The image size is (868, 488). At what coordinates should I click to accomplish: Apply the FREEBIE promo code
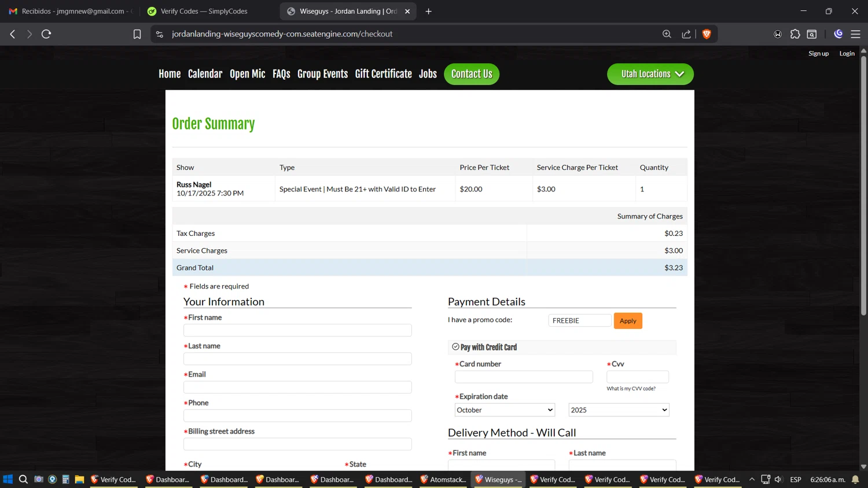coord(628,321)
